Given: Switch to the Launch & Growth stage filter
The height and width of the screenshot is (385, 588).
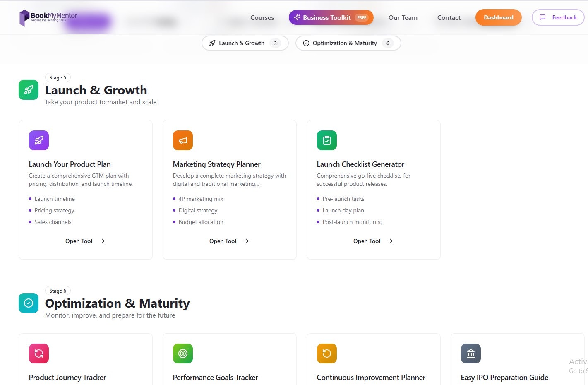Looking at the screenshot, I should [245, 43].
